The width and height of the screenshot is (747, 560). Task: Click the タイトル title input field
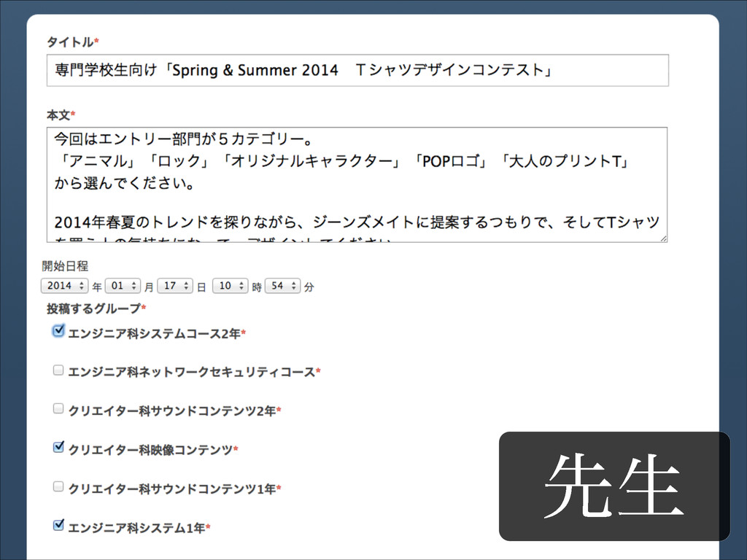(x=357, y=71)
